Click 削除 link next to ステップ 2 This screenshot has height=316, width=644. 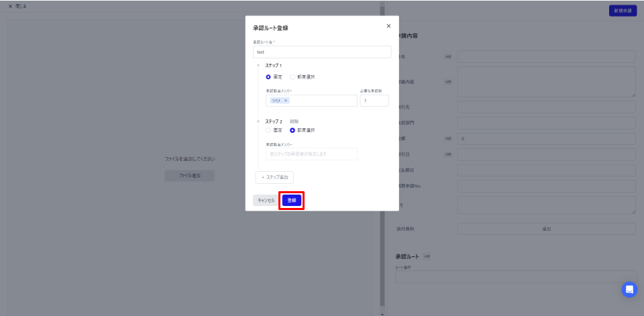[294, 121]
